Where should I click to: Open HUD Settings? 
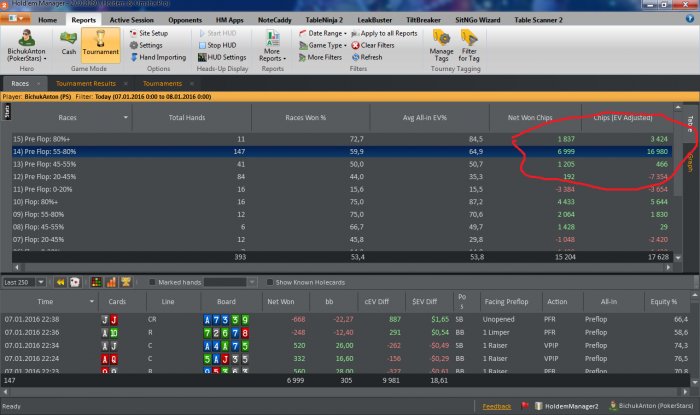coord(222,57)
